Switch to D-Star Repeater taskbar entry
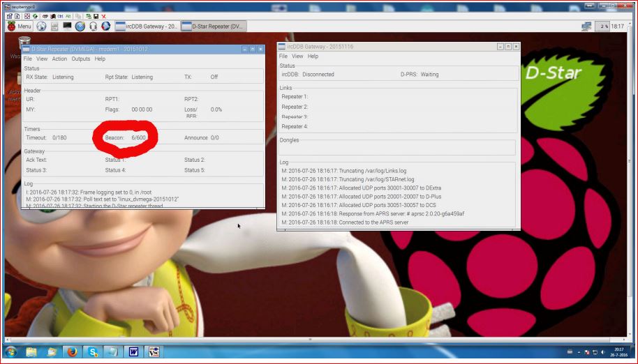 [x=213, y=26]
